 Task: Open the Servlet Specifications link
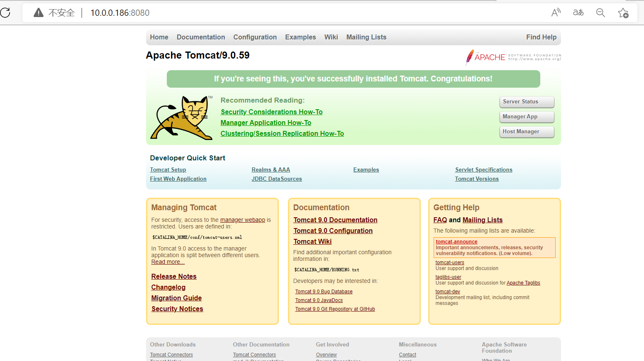pos(483,169)
